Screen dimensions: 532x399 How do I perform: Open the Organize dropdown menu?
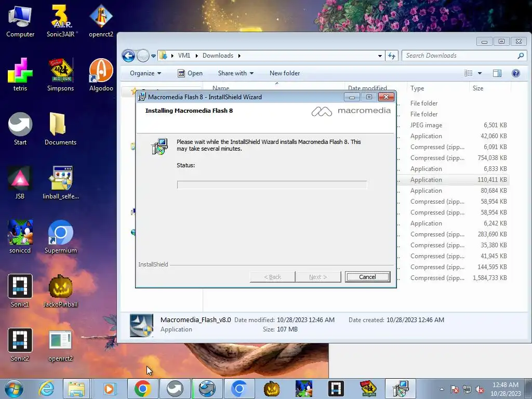(145, 73)
